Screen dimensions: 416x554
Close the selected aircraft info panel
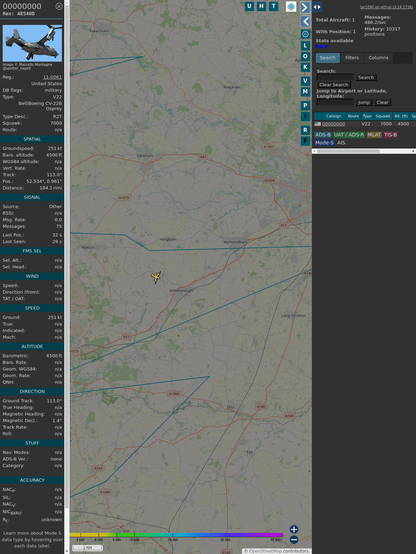point(59,6)
